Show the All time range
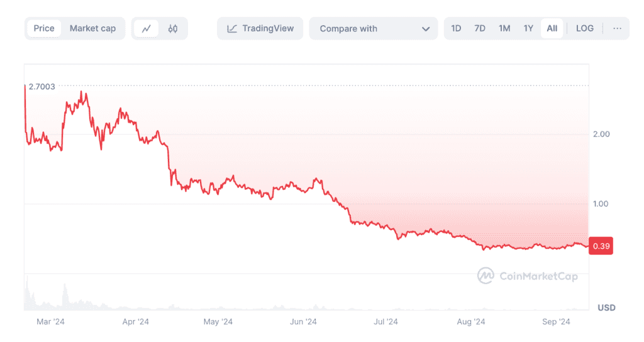 pyautogui.click(x=552, y=28)
